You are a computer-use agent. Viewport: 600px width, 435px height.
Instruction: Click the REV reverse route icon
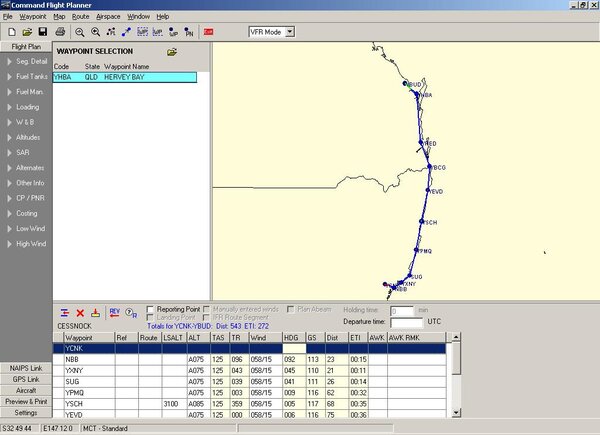tap(114, 312)
